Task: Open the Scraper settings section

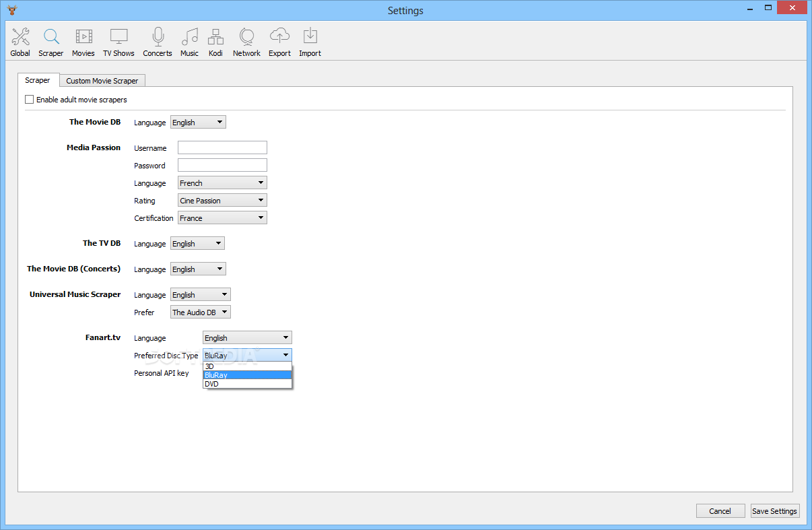Action: tap(51, 42)
